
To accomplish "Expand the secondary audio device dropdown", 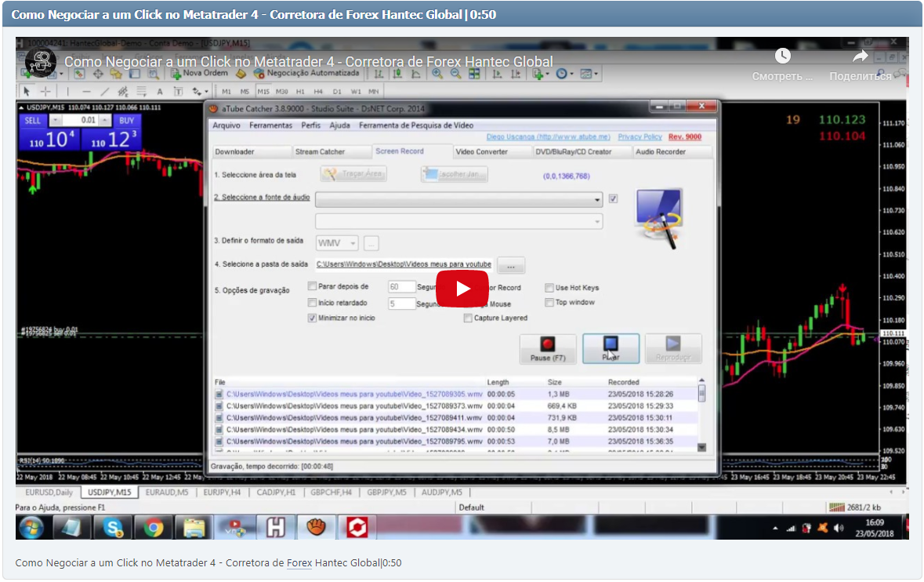I will (x=596, y=220).
